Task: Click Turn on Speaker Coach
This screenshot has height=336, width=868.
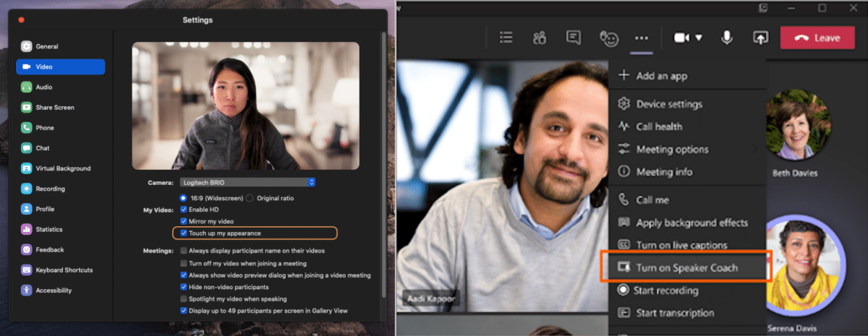Action: point(686,267)
